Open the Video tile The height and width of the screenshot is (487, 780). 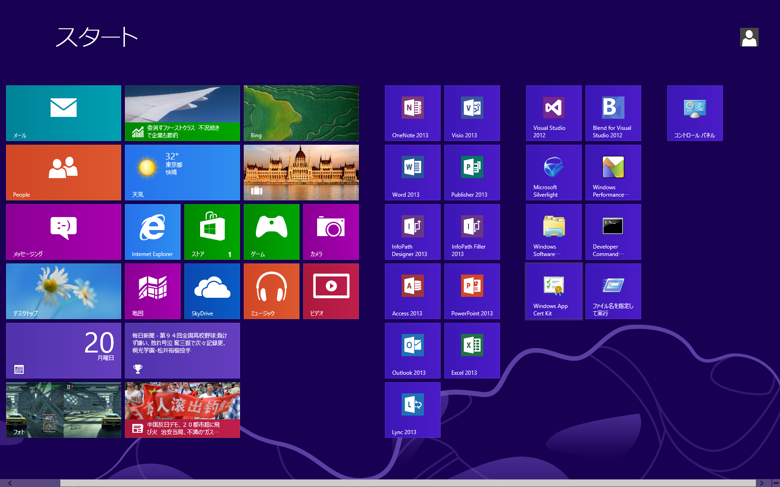click(x=331, y=291)
